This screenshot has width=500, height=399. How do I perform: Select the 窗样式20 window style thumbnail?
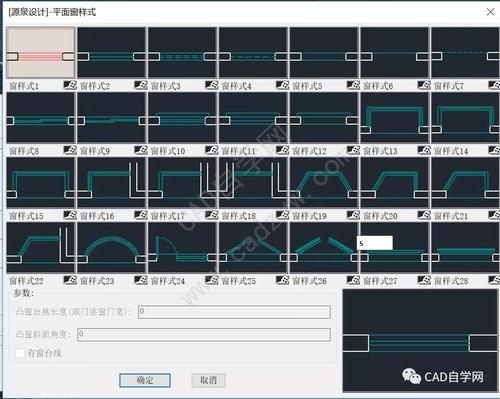pyautogui.click(x=395, y=183)
